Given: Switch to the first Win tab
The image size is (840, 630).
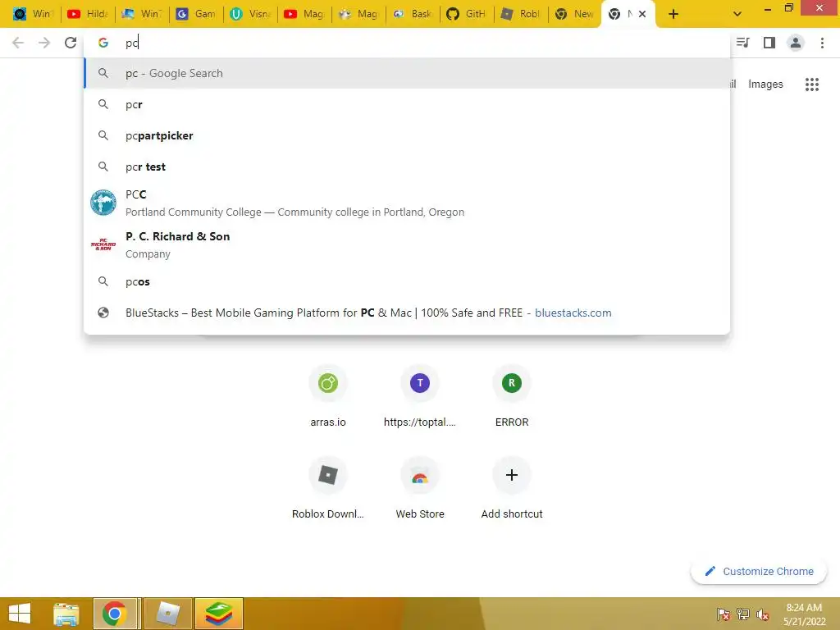Looking at the screenshot, I should 33,14.
